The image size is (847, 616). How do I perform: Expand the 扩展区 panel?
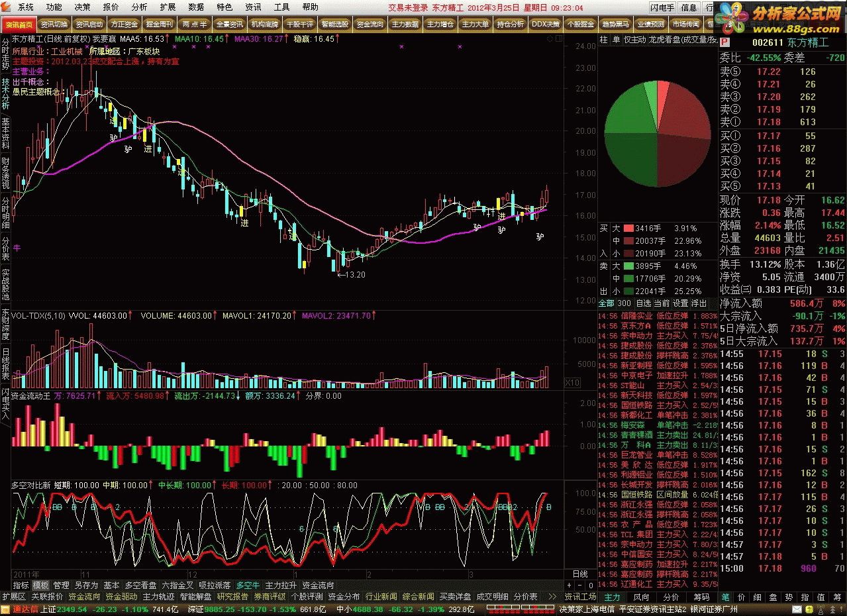click(x=13, y=597)
